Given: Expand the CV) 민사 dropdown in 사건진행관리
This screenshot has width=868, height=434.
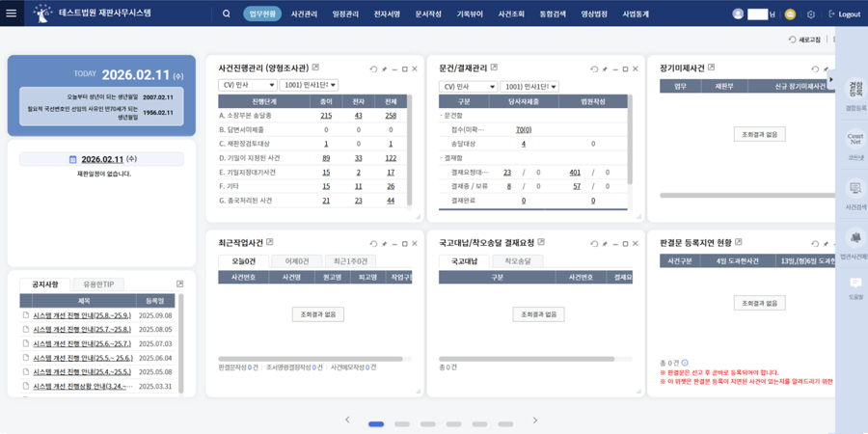Looking at the screenshot, I should pyautogui.click(x=248, y=86).
